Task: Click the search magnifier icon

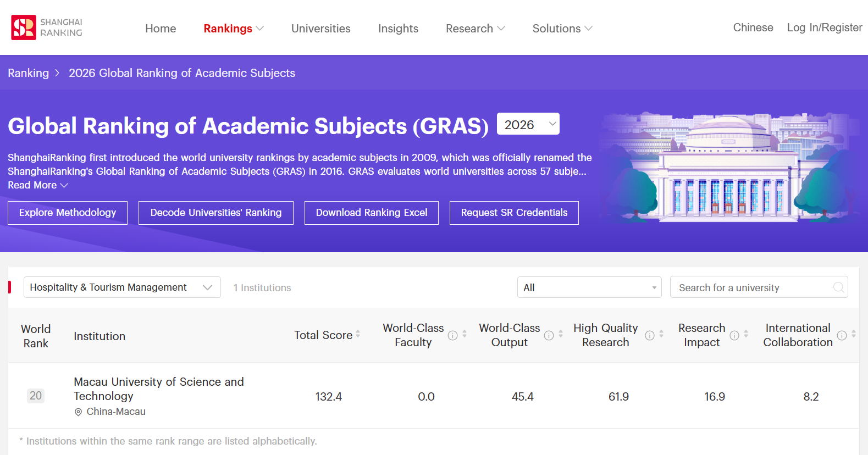Action: (838, 287)
